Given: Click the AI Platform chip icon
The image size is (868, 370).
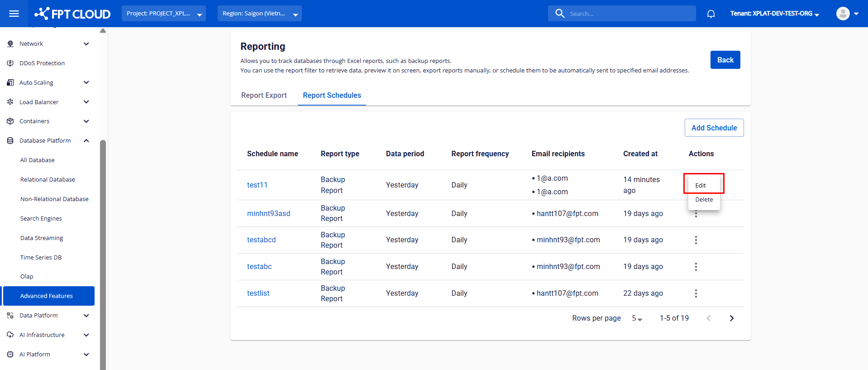Looking at the screenshot, I should tap(10, 355).
